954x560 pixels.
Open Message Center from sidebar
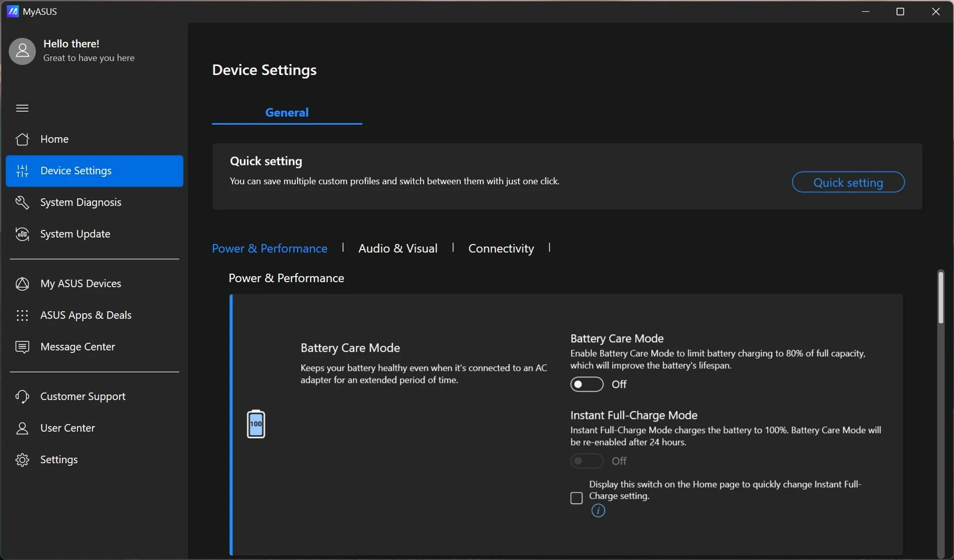(x=94, y=347)
